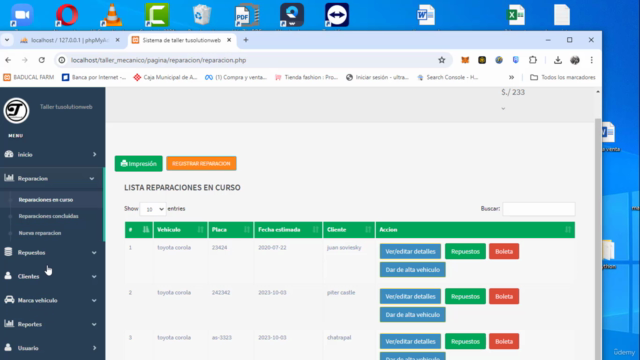Sort the table by the Cliente column
The height and width of the screenshot is (360, 640).
(349, 230)
